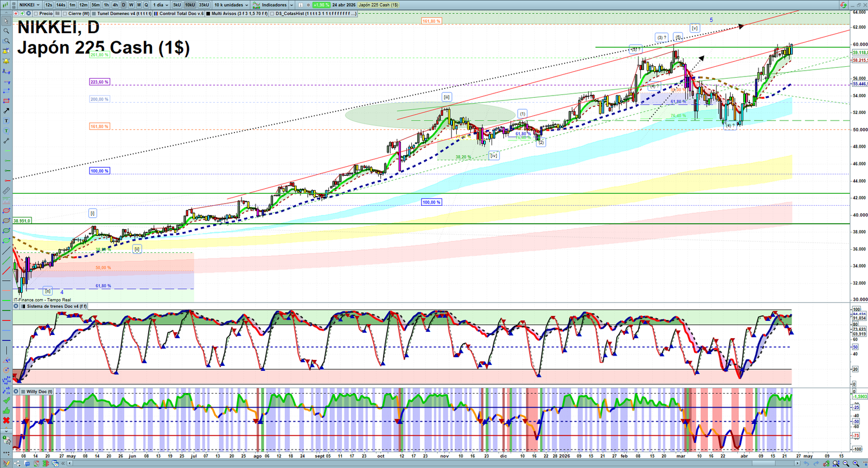Select the plain text T tool
Viewport: 868px width, 468px height.
coord(6,121)
